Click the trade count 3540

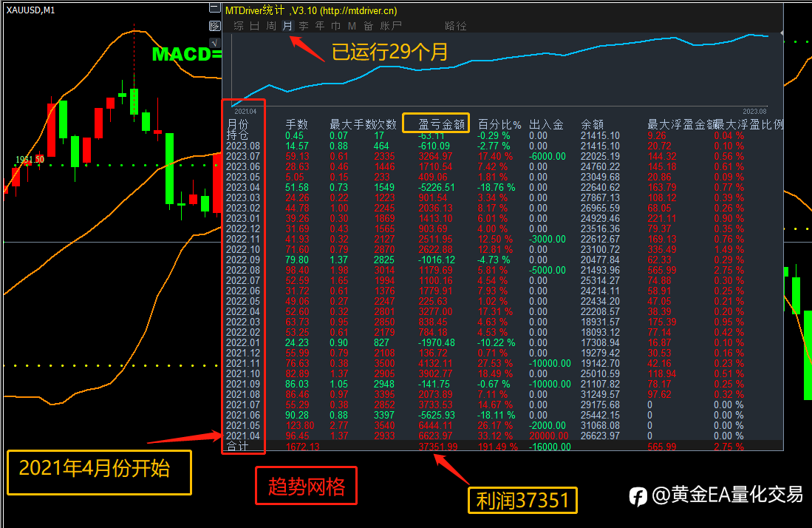pos(384,426)
